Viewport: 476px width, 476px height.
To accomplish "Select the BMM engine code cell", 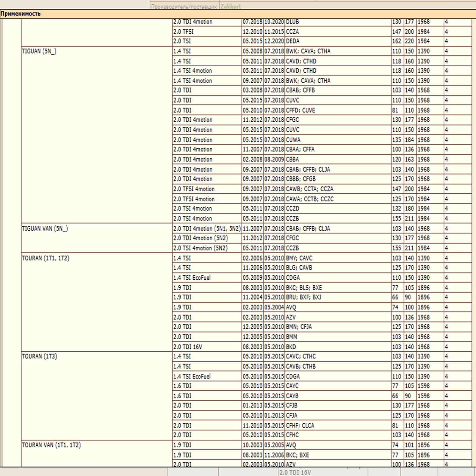I will (292, 337).
